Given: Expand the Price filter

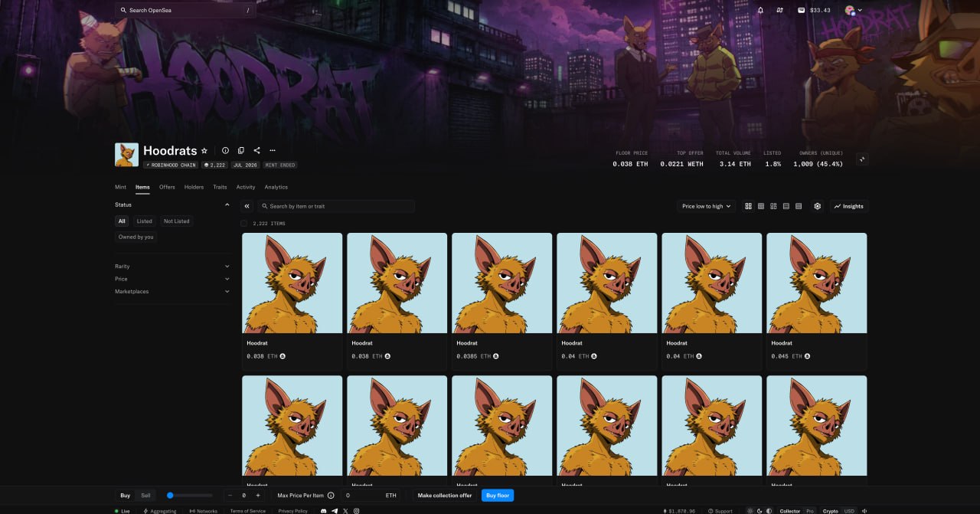Looking at the screenshot, I should tap(173, 279).
